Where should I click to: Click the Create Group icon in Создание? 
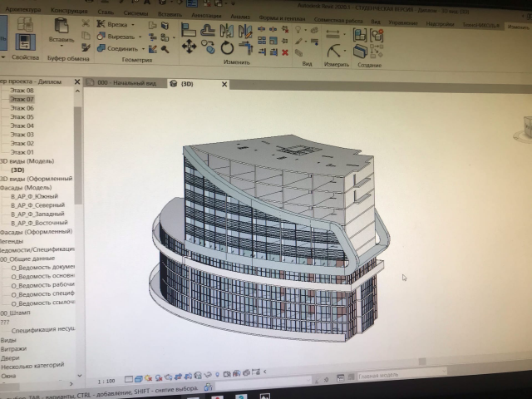pos(377,35)
